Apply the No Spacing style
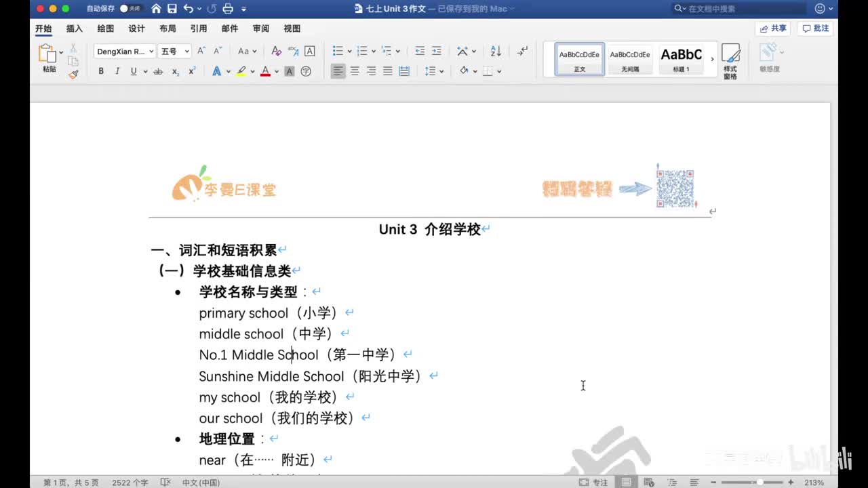Image resolution: width=868 pixels, height=488 pixels. point(630,59)
